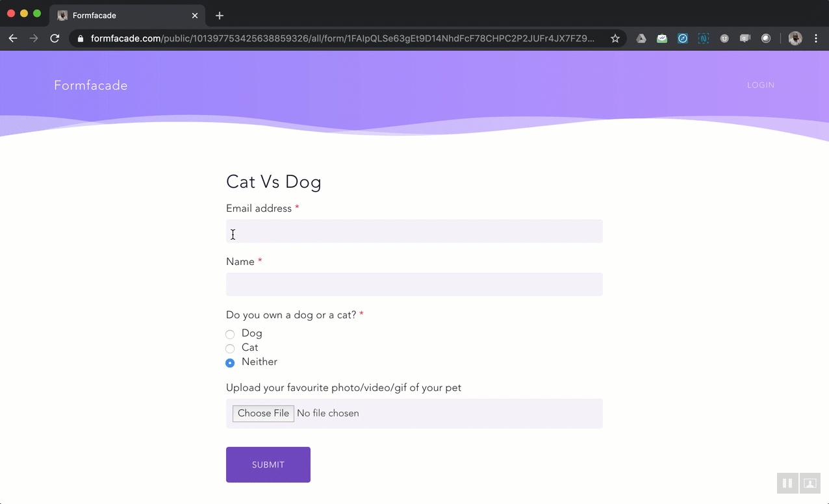Click the Name text field
829x504 pixels.
click(414, 284)
